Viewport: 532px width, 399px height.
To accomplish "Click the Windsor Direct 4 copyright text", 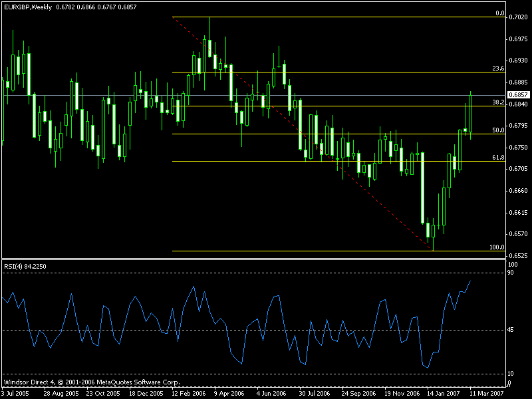I will 90,383.
